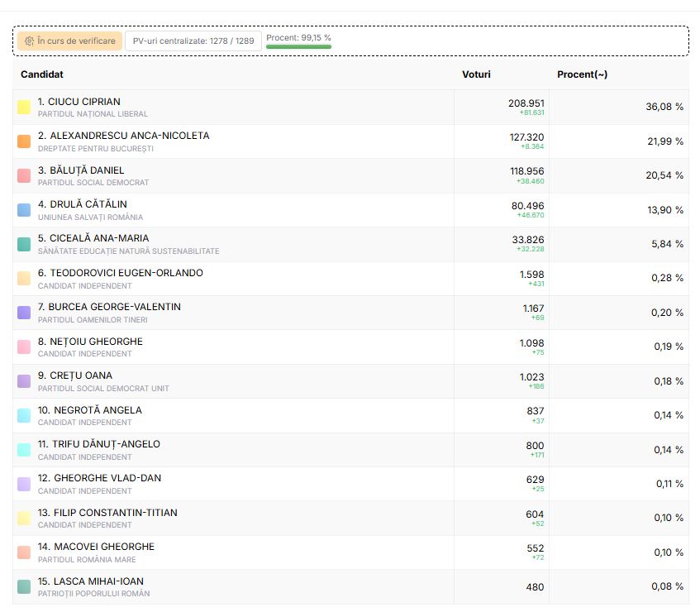The width and height of the screenshot is (700, 612).
Task: Click the 'Procent(~)' column header
Action: tap(582, 74)
